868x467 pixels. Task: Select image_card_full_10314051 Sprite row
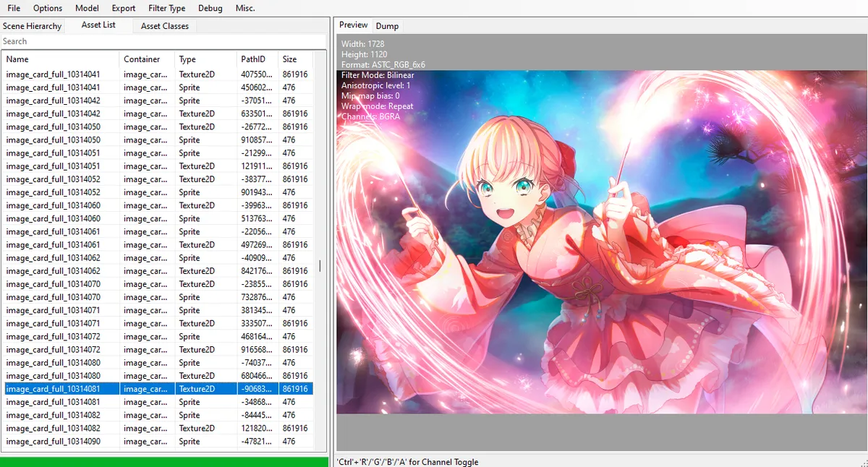click(158, 153)
